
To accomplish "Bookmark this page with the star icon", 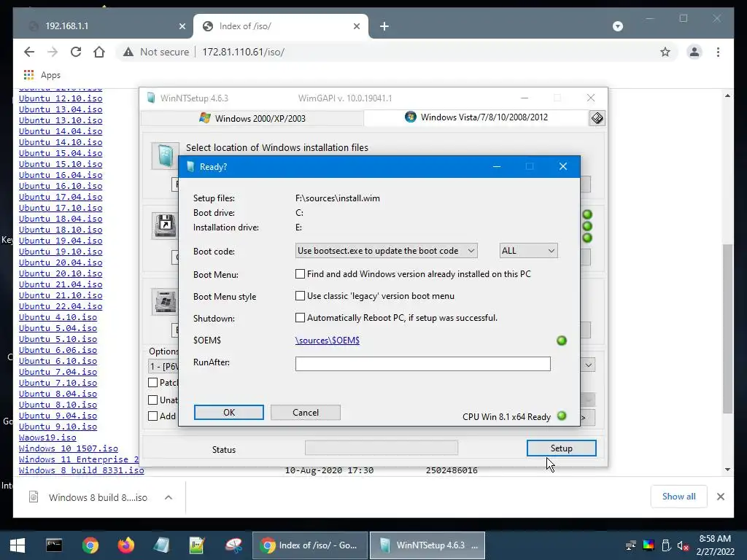I will click(665, 52).
